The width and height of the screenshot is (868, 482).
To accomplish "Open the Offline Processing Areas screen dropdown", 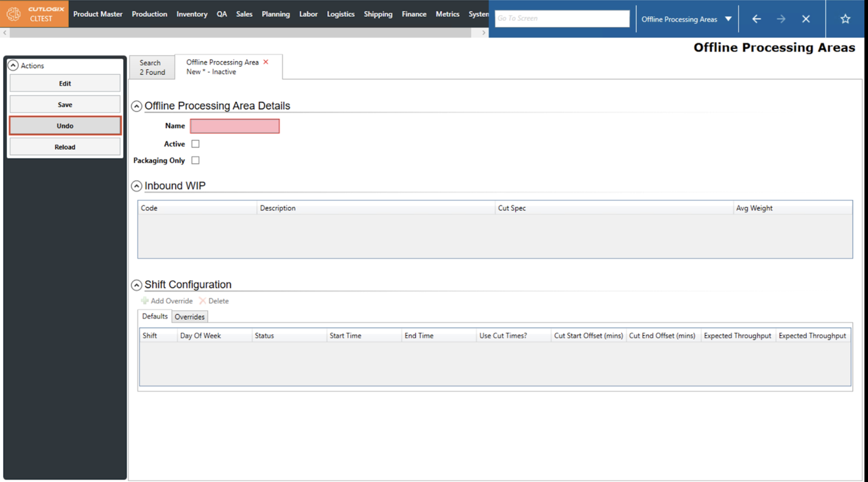I will coord(728,19).
